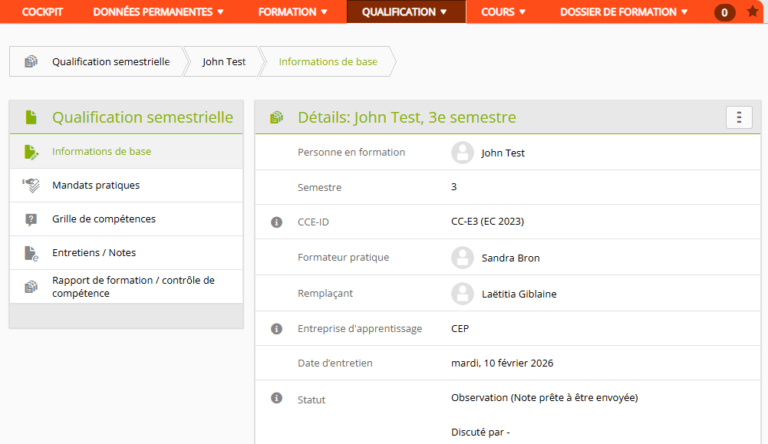This screenshot has height=444, width=768.
Task: Click the icon beside Détails heading
Action: click(277, 117)
